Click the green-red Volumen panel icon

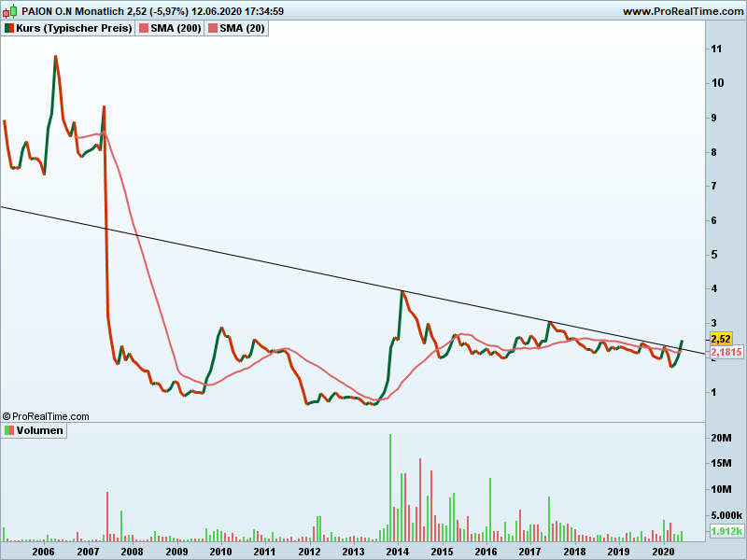(9, 430)
